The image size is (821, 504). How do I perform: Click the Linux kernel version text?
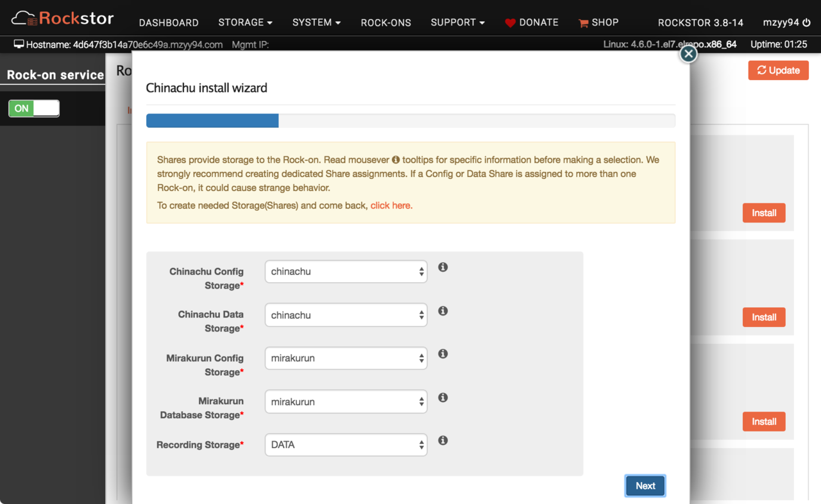(670, 45)
